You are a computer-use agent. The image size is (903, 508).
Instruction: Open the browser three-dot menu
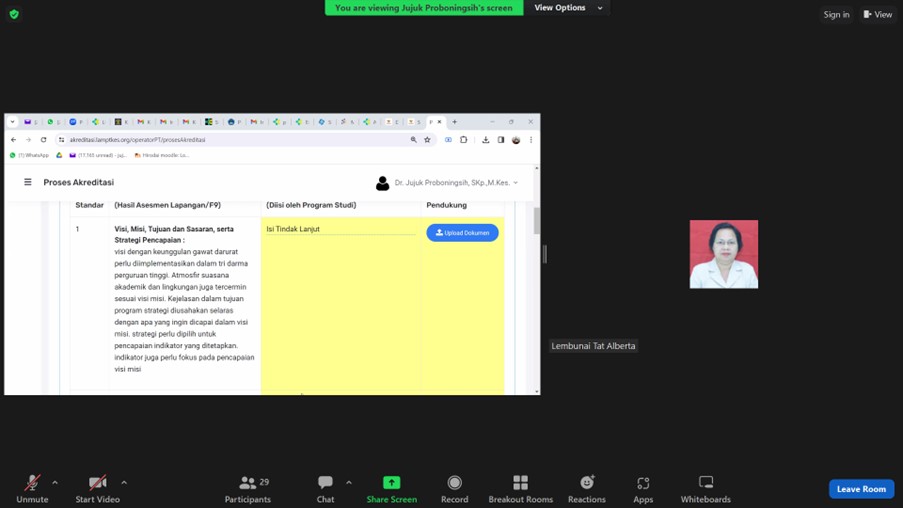click(x=531, y=139)
